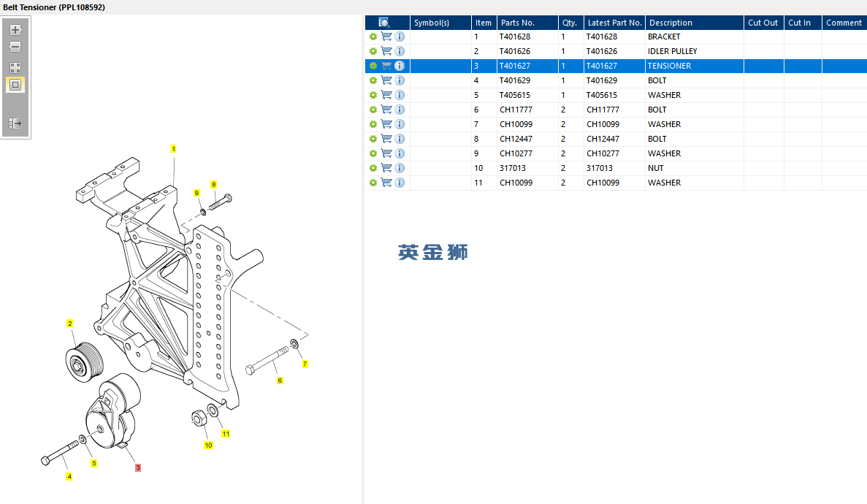Zoom out of the parts diagram
867x504 pixels.
pyautogui.click(x=15, y=47)
